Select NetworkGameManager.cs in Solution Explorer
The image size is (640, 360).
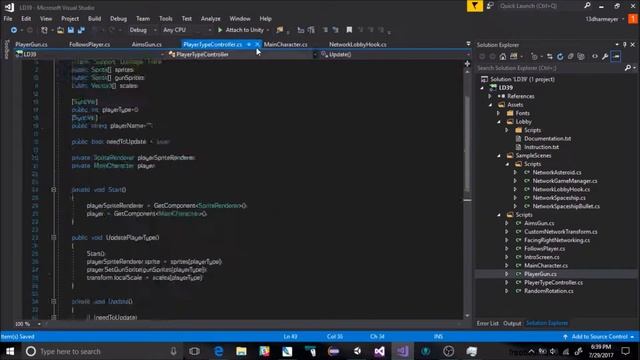tap(564, 181)
